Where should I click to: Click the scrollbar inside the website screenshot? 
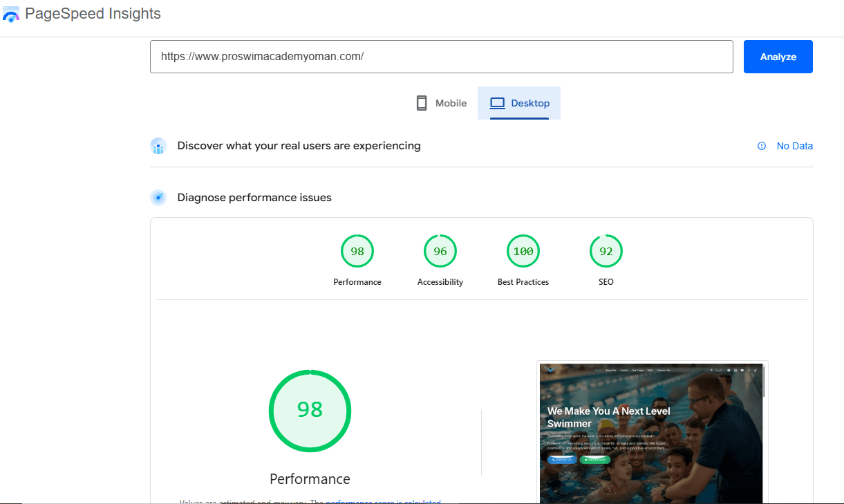click(x=764, y=382)
